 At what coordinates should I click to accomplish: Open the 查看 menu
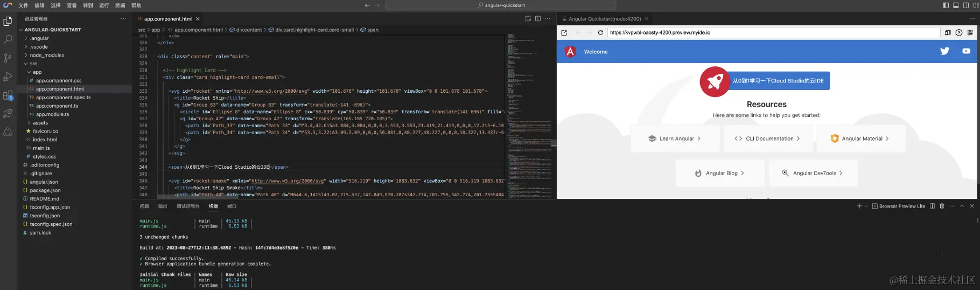pos(72,5)
